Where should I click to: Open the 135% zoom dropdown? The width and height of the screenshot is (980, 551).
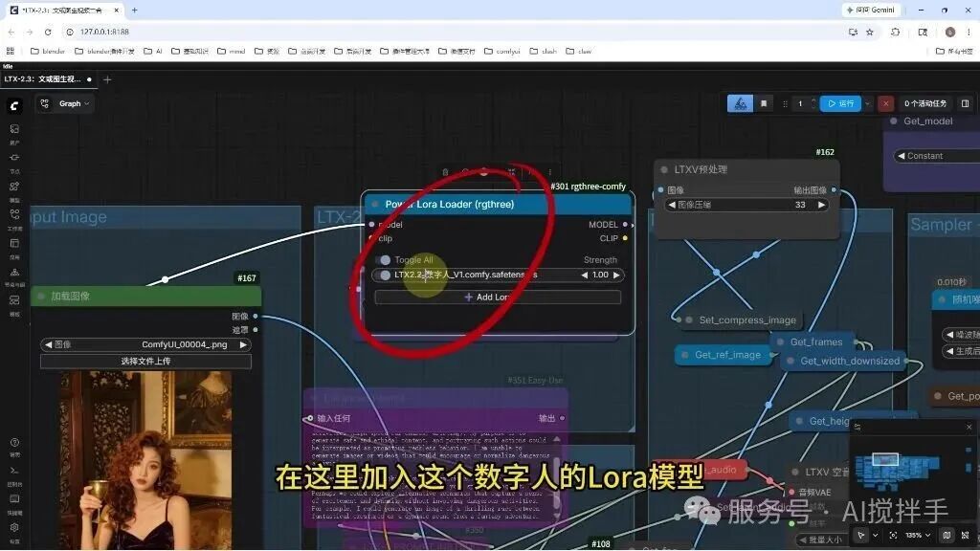(x=918, y=536)
